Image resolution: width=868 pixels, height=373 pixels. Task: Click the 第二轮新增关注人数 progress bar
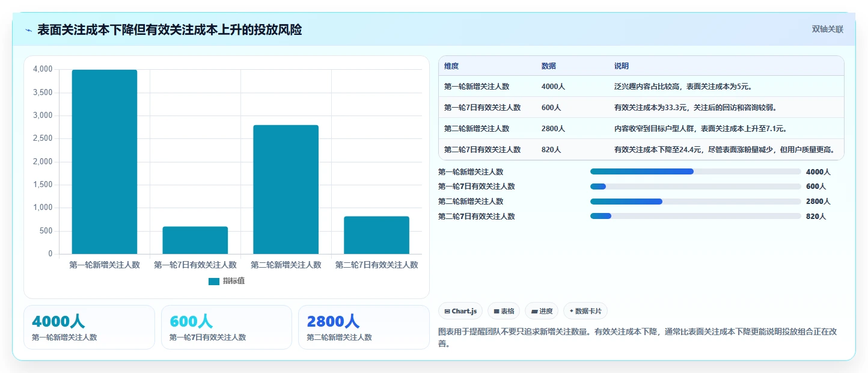695,202
